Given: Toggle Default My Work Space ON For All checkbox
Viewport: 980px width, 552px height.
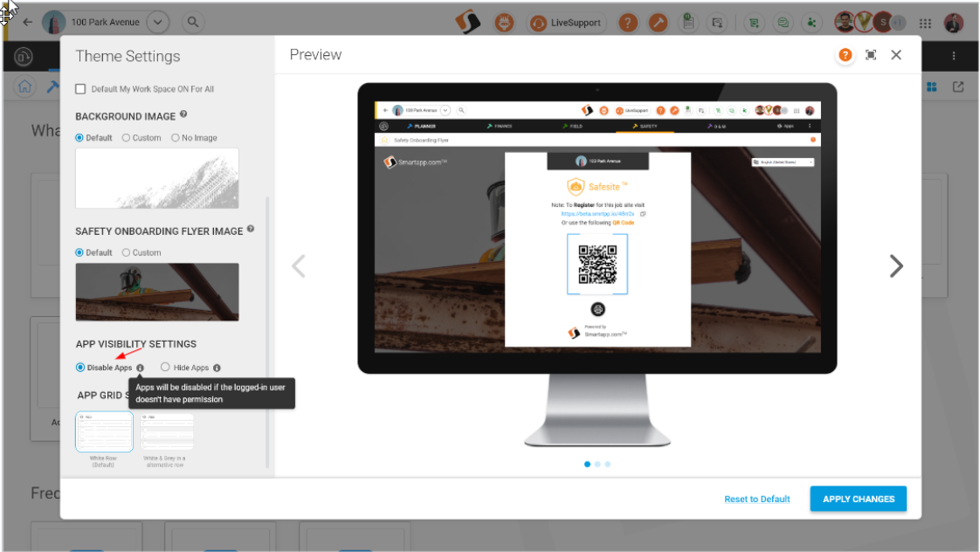Looking at the screenshot, I should (x=80, y=89).
